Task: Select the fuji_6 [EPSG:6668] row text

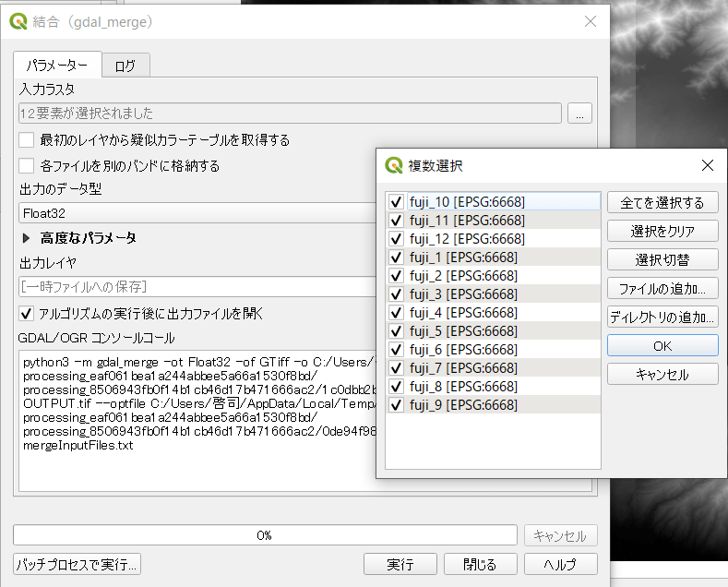Action: (463, 349)
